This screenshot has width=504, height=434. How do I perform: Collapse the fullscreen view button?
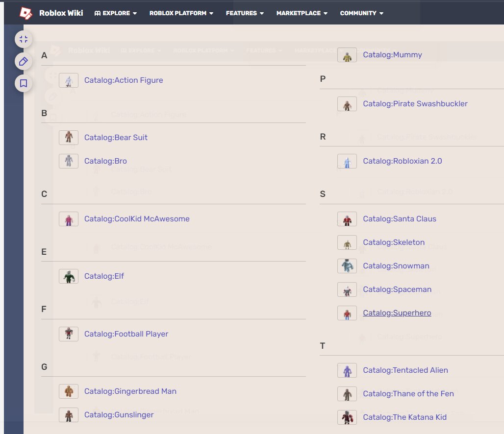[x=24, y=39]
